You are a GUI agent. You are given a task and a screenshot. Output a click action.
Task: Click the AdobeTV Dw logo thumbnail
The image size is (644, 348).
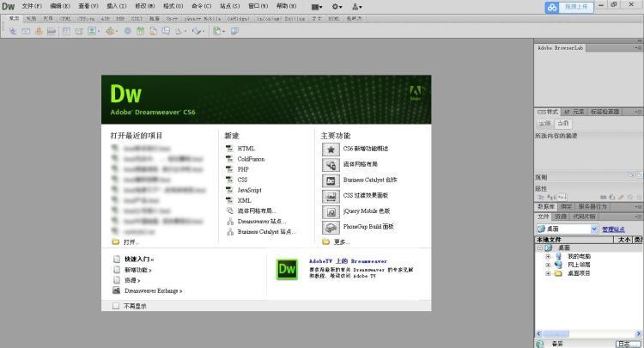pos(287,269)
